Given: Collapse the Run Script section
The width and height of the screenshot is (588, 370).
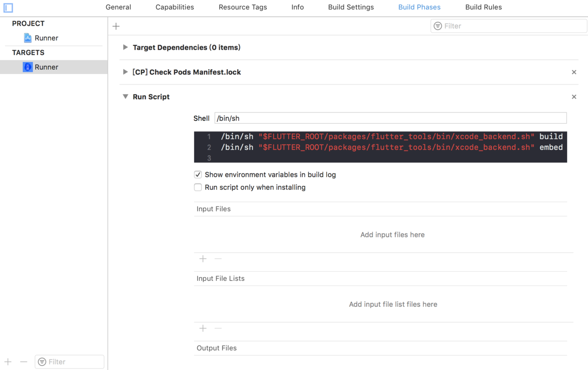Looking at the screenshot, I should tap(125, 97).
